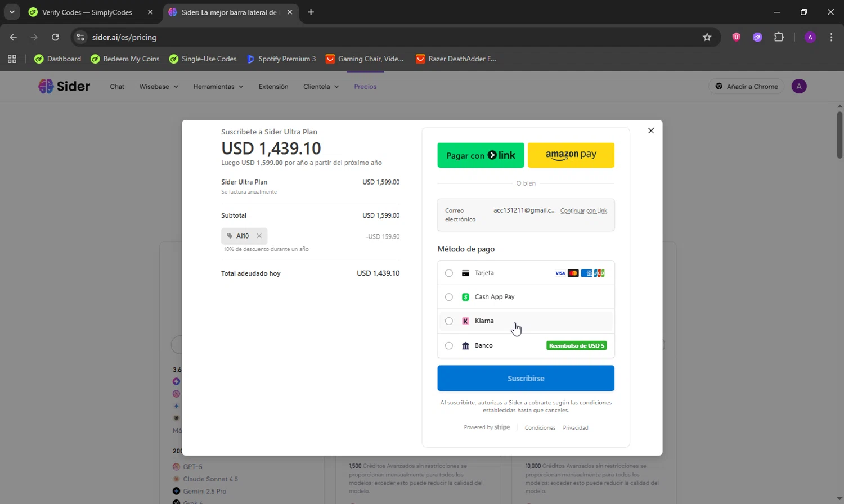Screen dimensions: 844x504
Task: Click the Añadir a Chrome button
Action: 747,86
